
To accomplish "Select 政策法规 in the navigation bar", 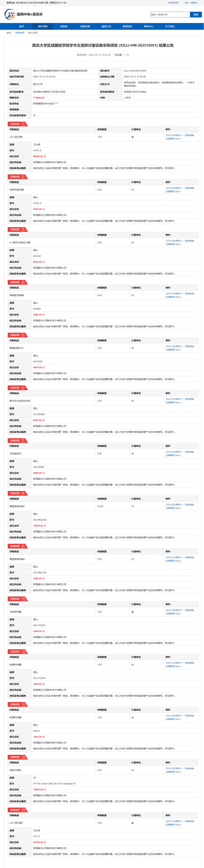I will [x=85, y=26].
